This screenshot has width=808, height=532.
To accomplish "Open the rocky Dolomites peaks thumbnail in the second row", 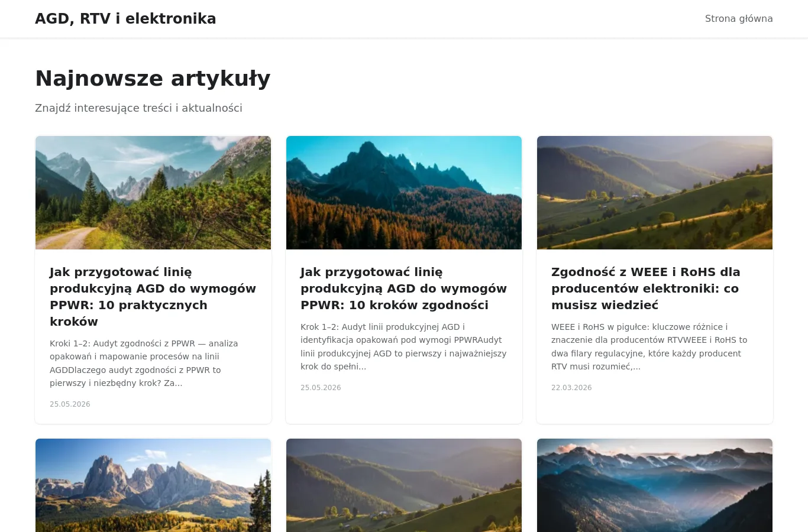I will [x=153, y=485].
